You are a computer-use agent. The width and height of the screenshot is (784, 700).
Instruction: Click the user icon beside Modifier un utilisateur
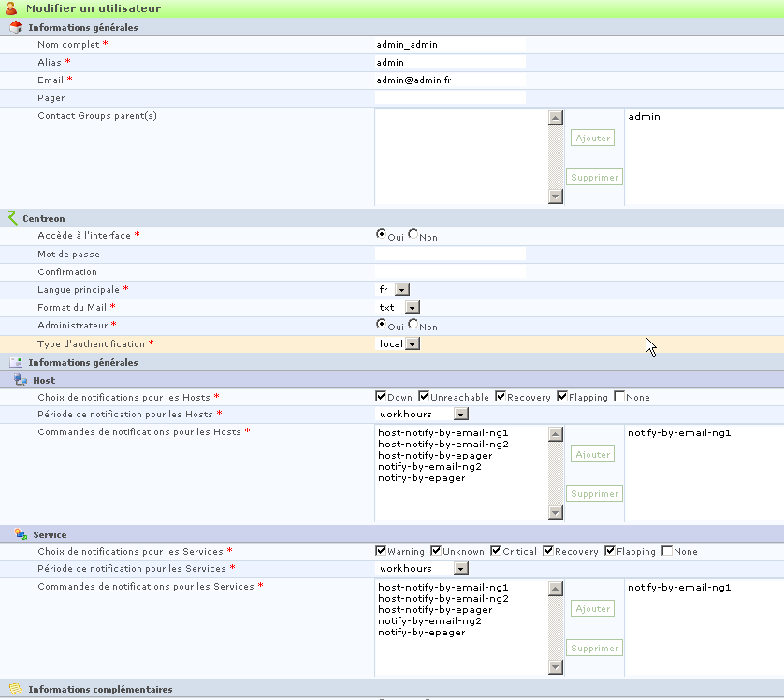pyautogui.click(x=11, y=8)
